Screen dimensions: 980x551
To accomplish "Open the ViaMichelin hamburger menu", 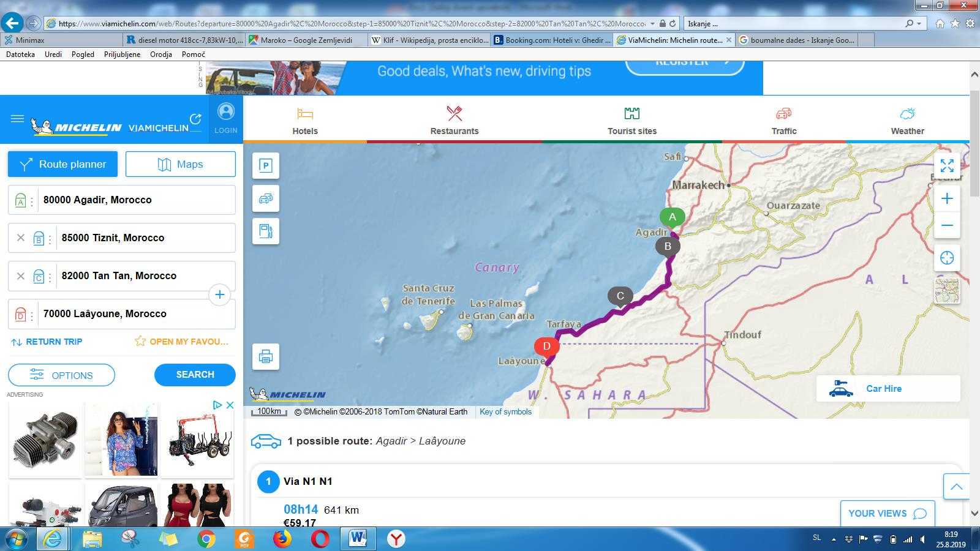I will coord(17,119).
